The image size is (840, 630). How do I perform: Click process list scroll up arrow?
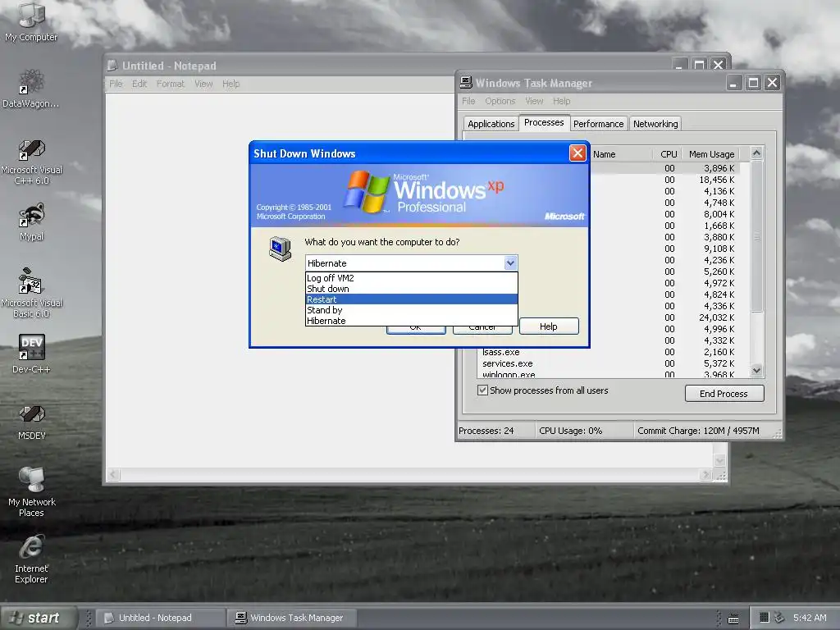756,153
